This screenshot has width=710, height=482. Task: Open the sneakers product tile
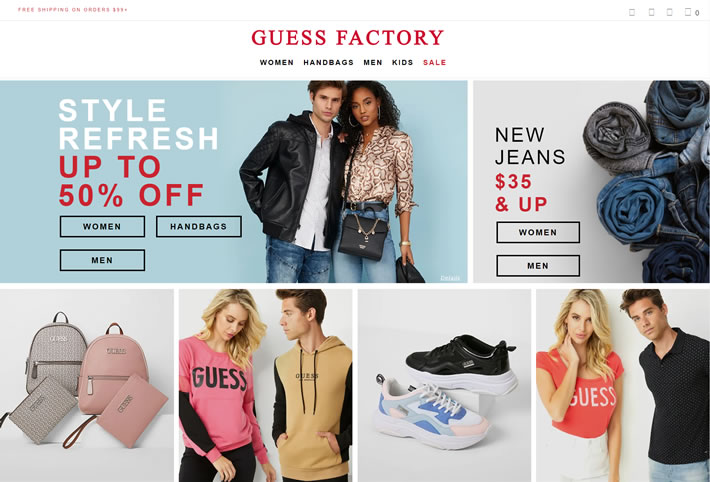(x=444, y=386)
